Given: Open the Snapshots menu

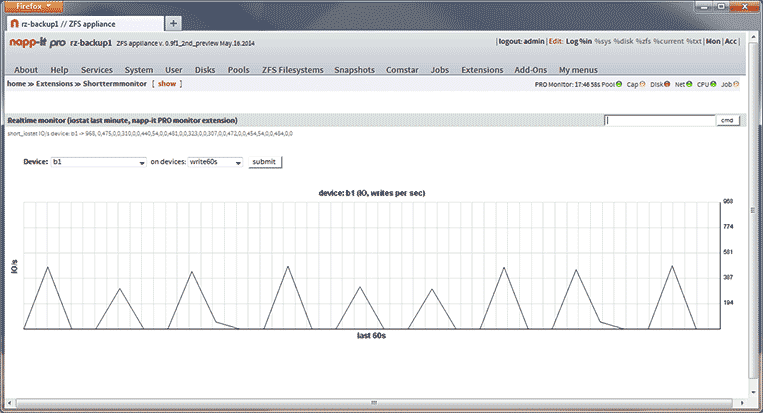Looking at the screenshot, I should click(355, 70).
